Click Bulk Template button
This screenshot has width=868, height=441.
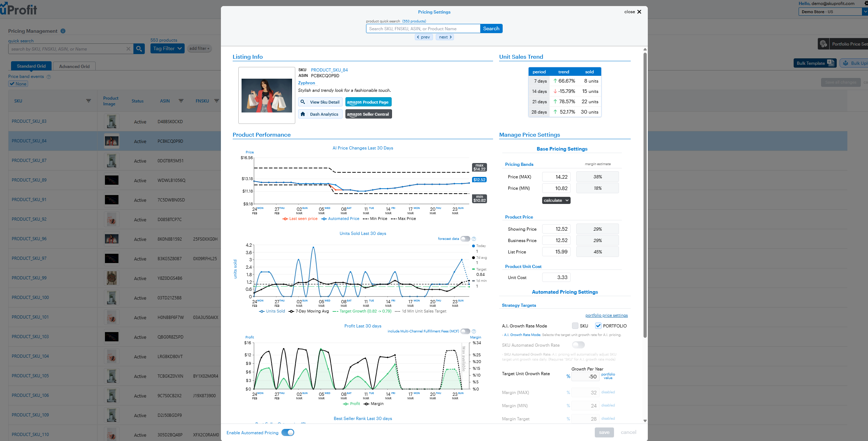point(814,63)
